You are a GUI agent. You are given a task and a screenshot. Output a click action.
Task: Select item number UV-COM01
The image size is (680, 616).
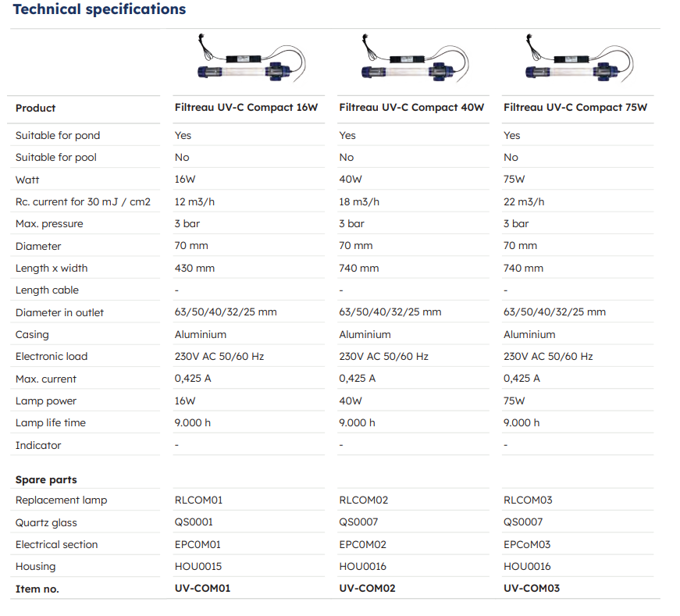pos(202,589)
